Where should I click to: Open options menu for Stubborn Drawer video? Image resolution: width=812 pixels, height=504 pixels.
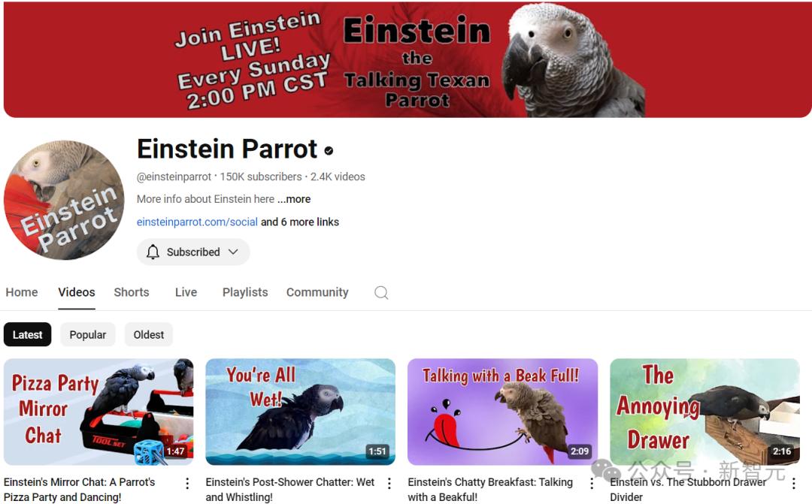(793, 483)
